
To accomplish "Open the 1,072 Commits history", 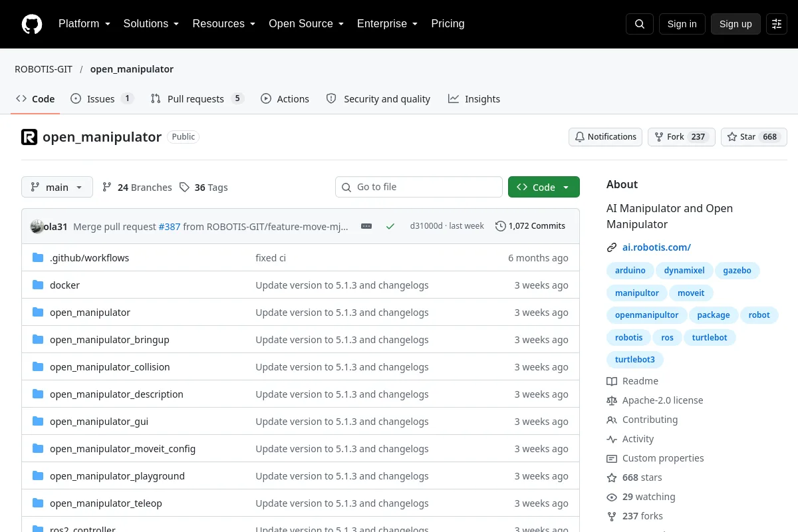I will pos(531,226).
